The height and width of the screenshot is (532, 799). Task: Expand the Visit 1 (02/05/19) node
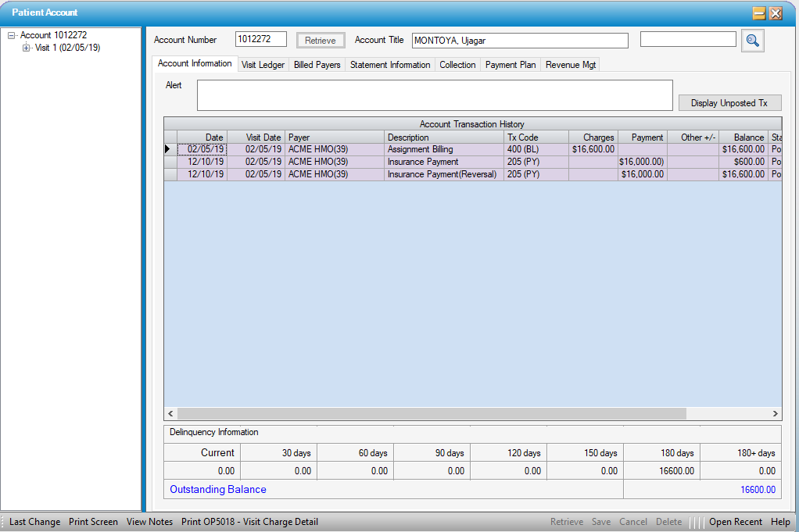27,48
